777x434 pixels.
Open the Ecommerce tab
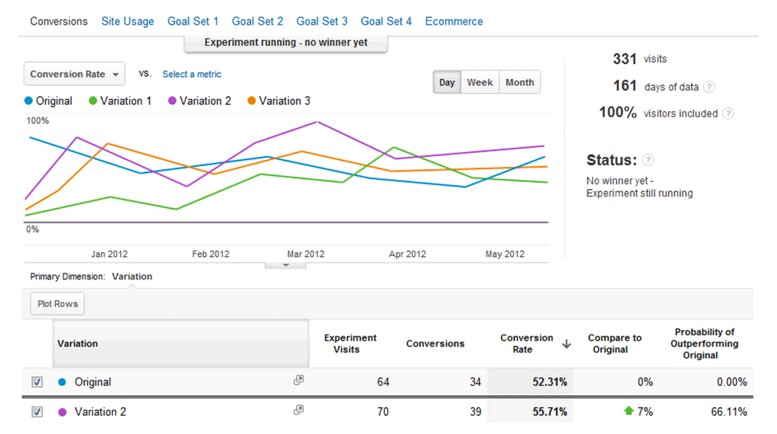[x=454, y=21]
